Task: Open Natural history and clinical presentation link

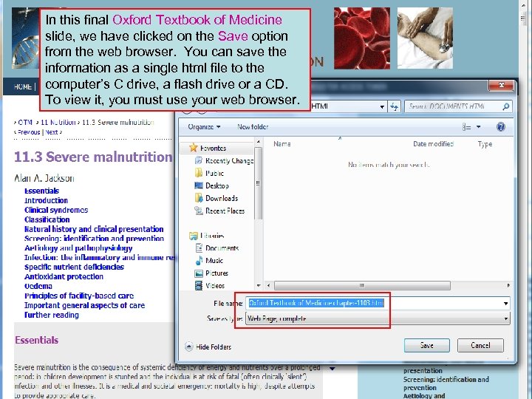Action: point(94,229)
